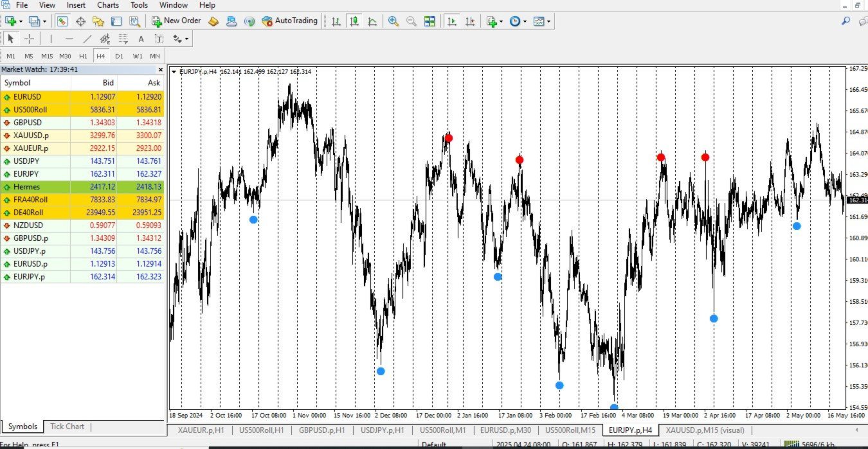Viewport: 868px width, 449px height.
Task: Toggle the chart shift option
Action: click(x=471, y=21)
